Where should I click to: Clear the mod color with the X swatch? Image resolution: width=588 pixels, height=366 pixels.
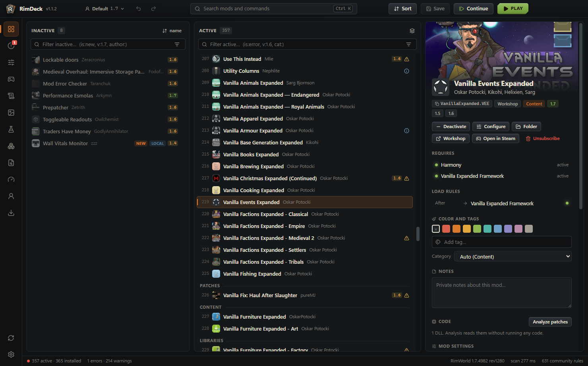pyautogui.click(x=436, y=229)
